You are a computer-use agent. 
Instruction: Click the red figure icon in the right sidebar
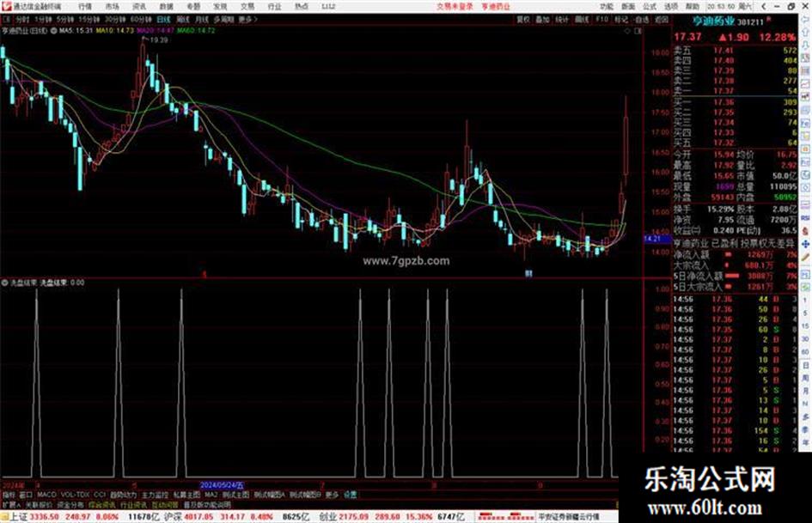click(x=805, y=231)
